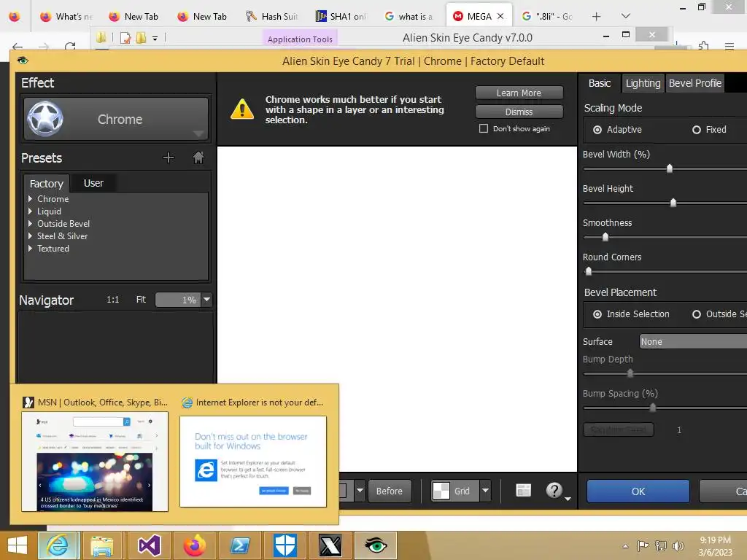Viewport: 747px width, 560px height.
Task: Switch to the Bevel Profile tab
Action: point(695,83)
